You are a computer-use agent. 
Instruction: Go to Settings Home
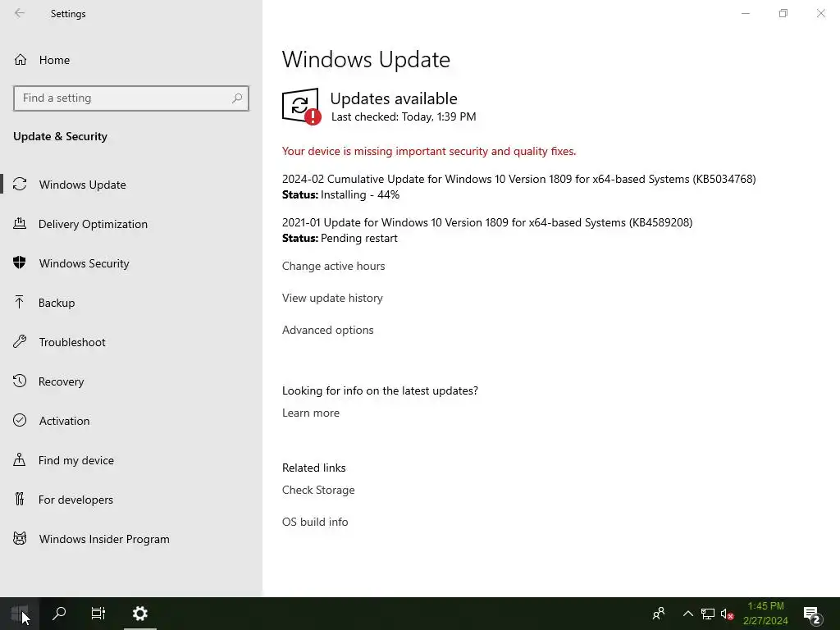point(54,60)
